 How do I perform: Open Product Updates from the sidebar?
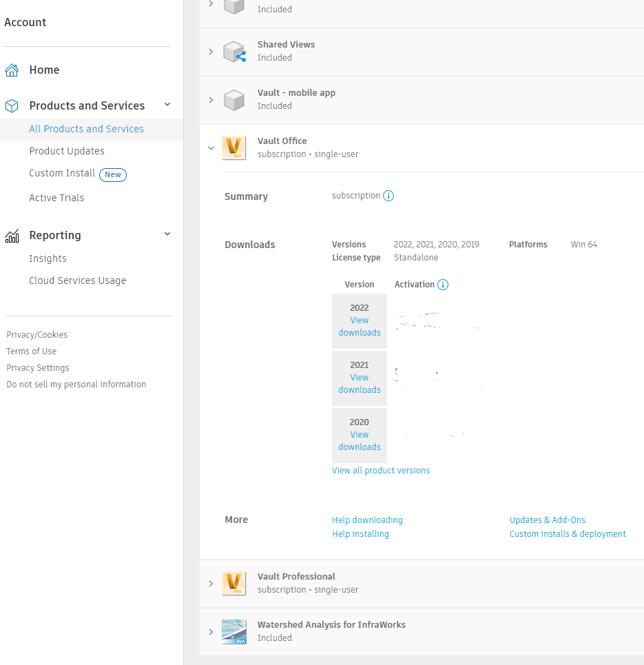coord(67,151)
